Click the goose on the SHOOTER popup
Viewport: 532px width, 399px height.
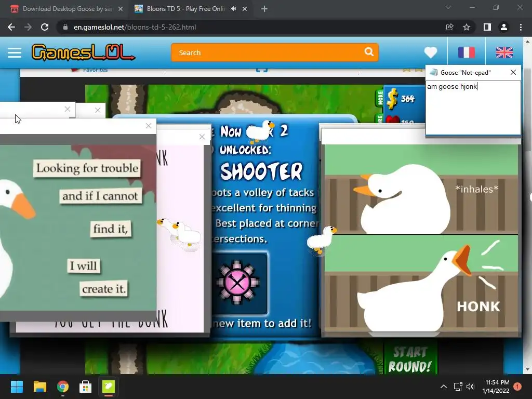260,131
